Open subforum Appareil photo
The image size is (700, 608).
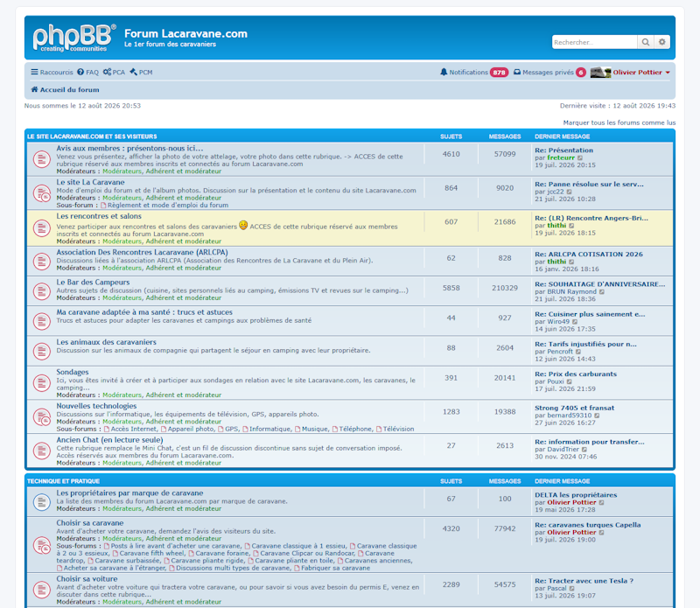coord(191,429)
